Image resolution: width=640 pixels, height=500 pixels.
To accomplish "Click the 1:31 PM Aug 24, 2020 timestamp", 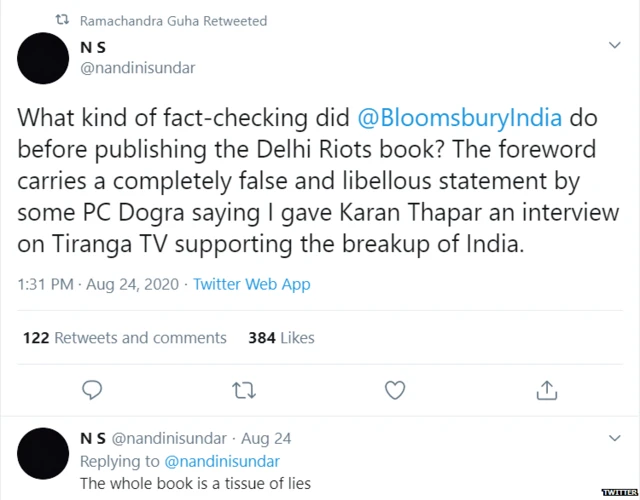I will coord(96,284).
